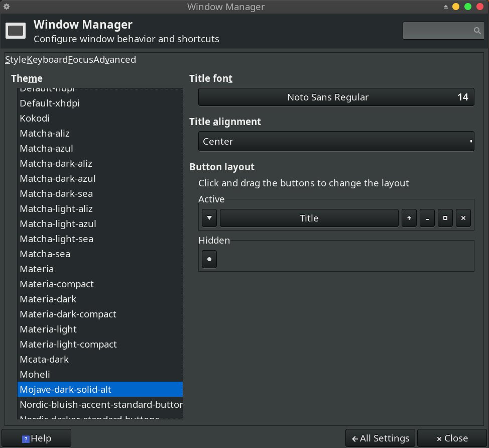
Task: Open the Advanced tab
Action: click(x=114, y=60)
